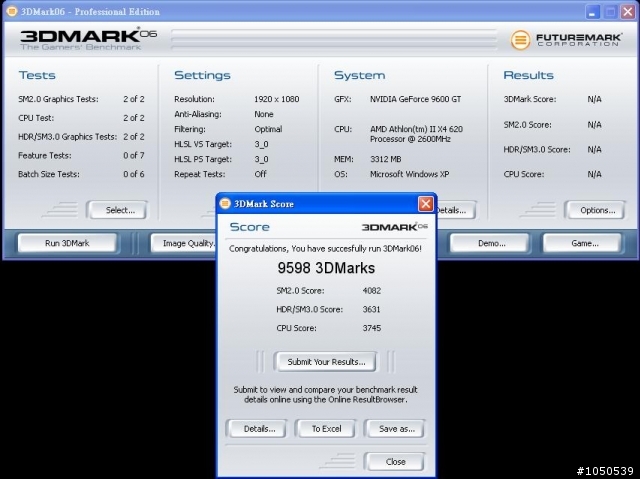This screenshot has height=479, width=640.
Task: Open Image Quality... button
Action: point(184,243)
